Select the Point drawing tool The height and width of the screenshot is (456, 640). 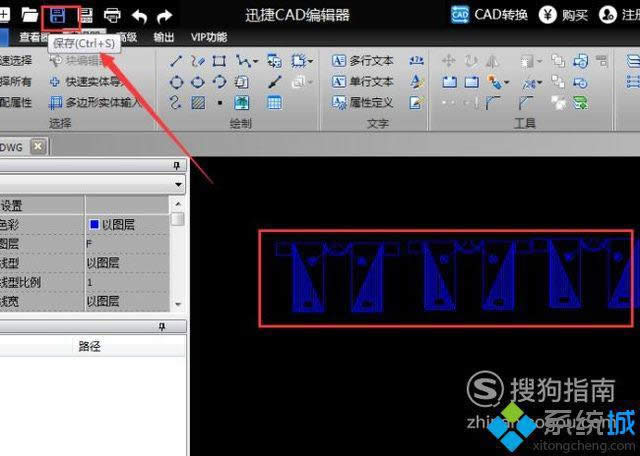click(220, 103)
